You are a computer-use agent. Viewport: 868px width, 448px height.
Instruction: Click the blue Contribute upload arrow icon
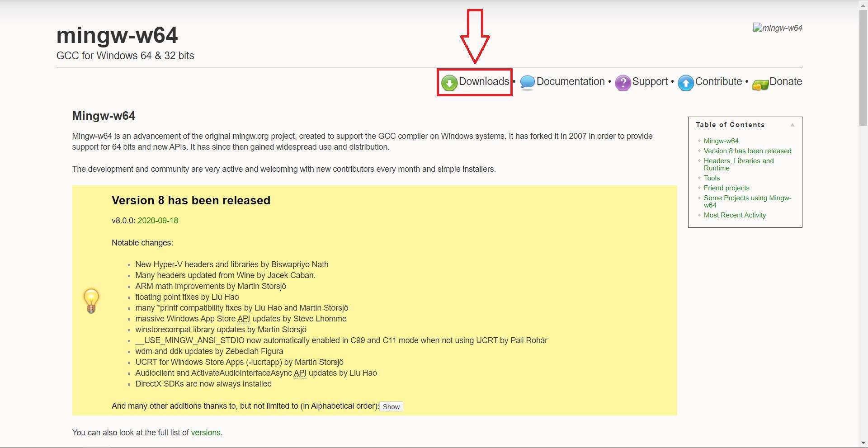pos(685,83)
